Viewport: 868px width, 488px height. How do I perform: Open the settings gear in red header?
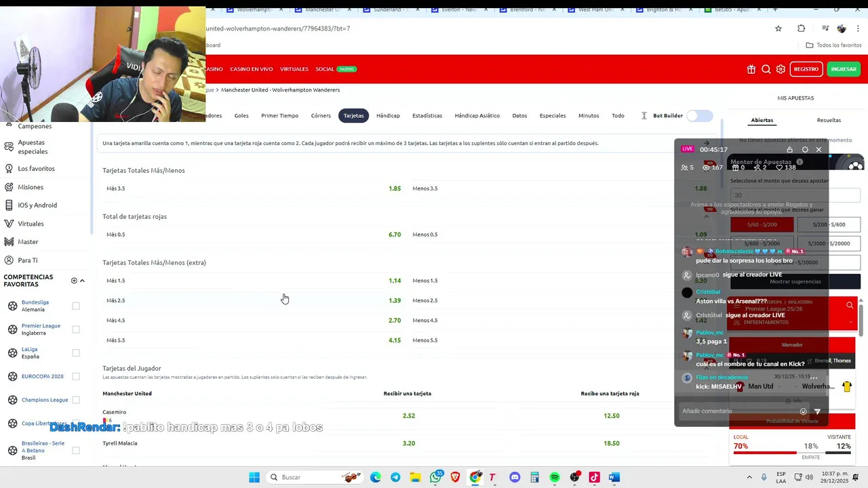(781, 69)
